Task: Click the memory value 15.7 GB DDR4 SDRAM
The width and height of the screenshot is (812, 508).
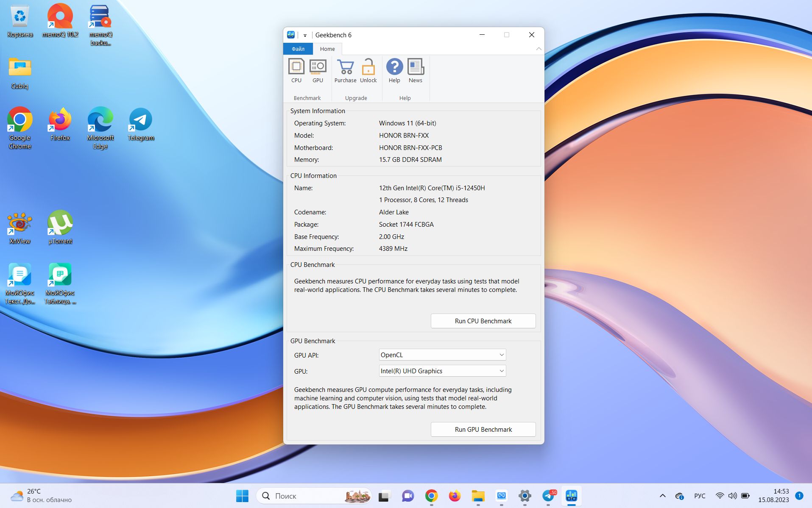Action: [x=410, y=160]
